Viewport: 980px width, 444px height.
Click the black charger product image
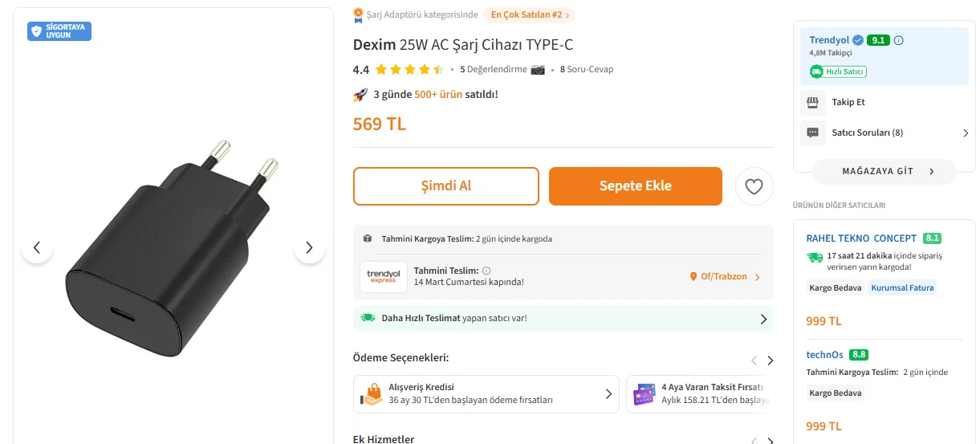[173, 249]
